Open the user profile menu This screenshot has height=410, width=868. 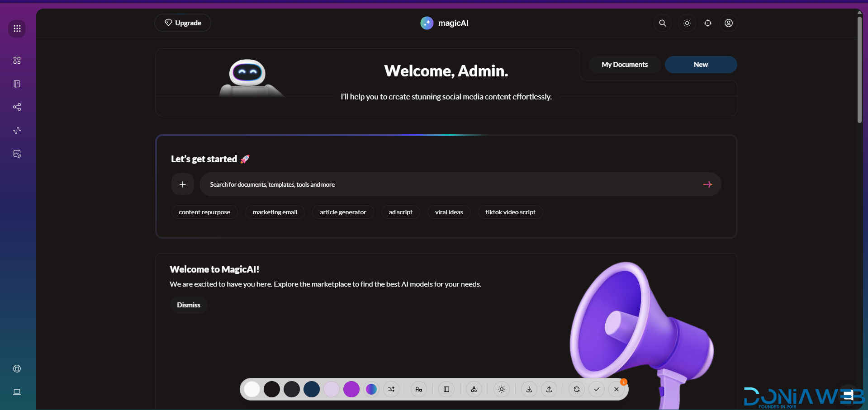728,23
